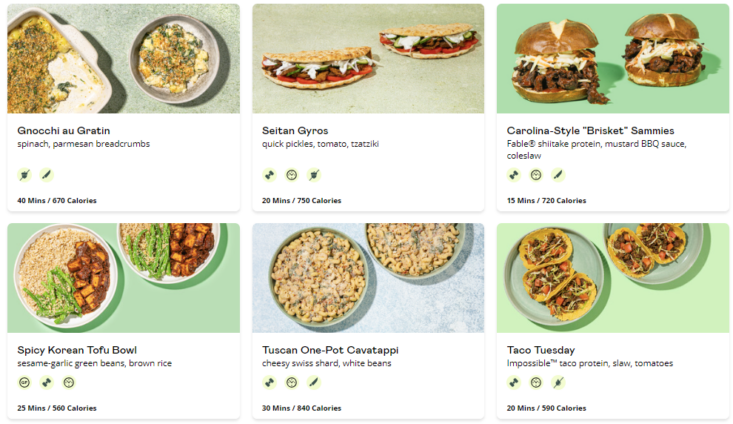Click the Carolina-Style Brisket Sammies sandwich photo

(x=613, y=58)
